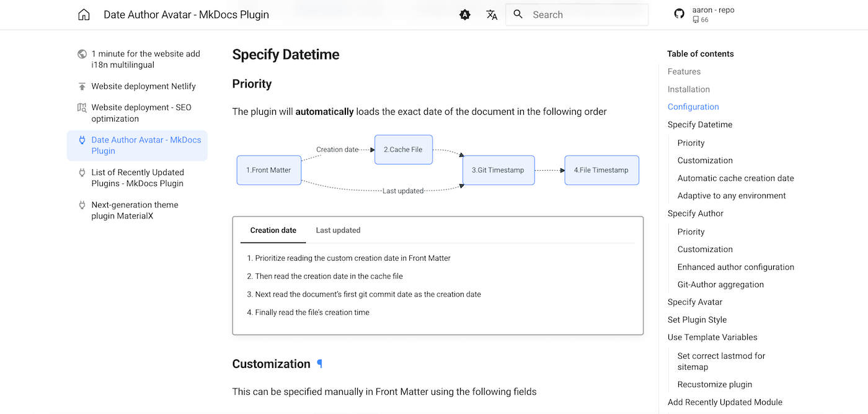Click the Priority heading in the article
The height and width of the screenshot is (414, 868).
tap(252, 84)
